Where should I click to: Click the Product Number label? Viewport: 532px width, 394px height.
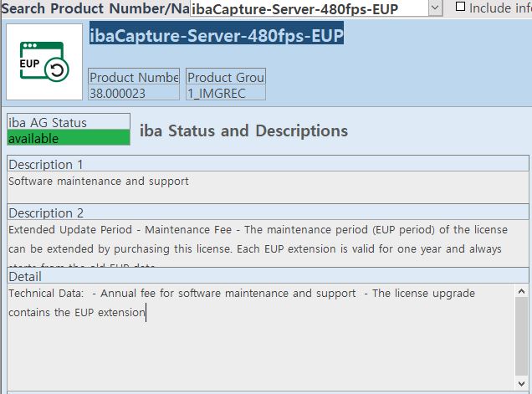(x=134, y=77)
